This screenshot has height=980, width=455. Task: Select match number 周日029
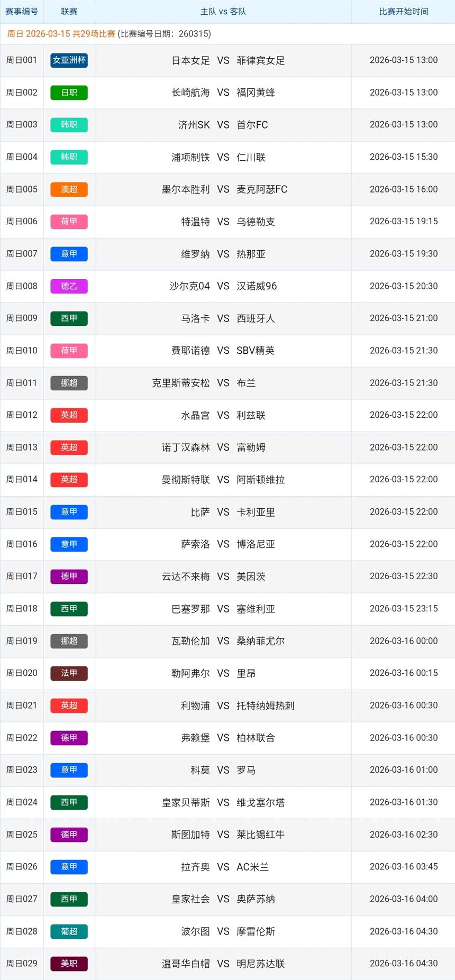(x=22, y=964)
